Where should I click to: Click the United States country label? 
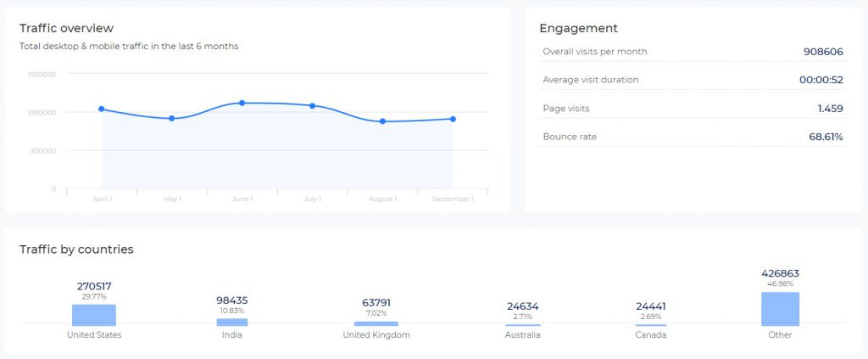tap(94, 335)
